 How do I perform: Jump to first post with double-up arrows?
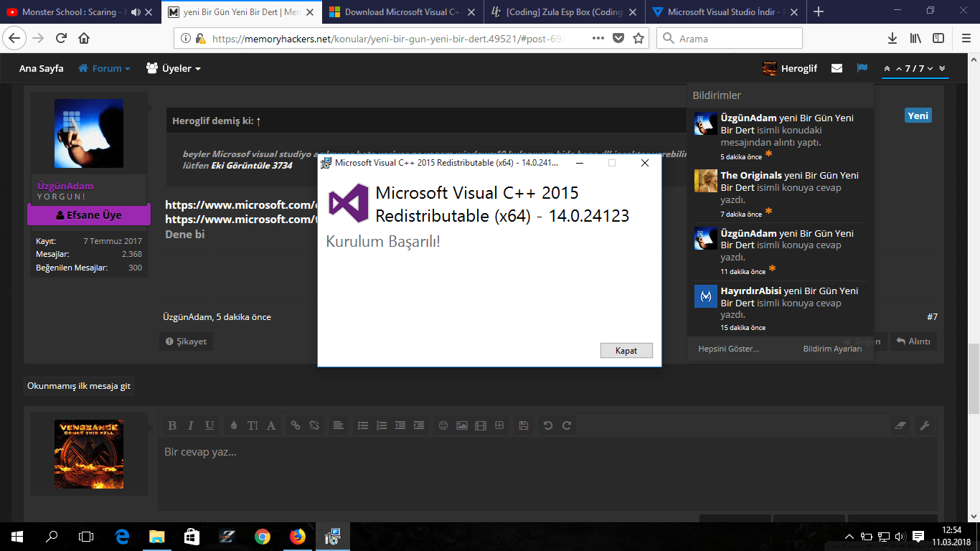pos(887,69)
